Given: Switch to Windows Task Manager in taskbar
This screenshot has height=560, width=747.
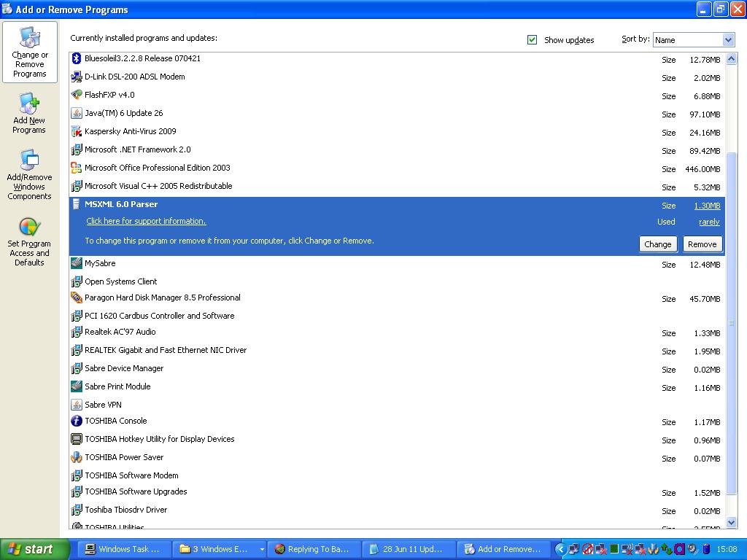Looking at the screenshot, I should point(123,549).
